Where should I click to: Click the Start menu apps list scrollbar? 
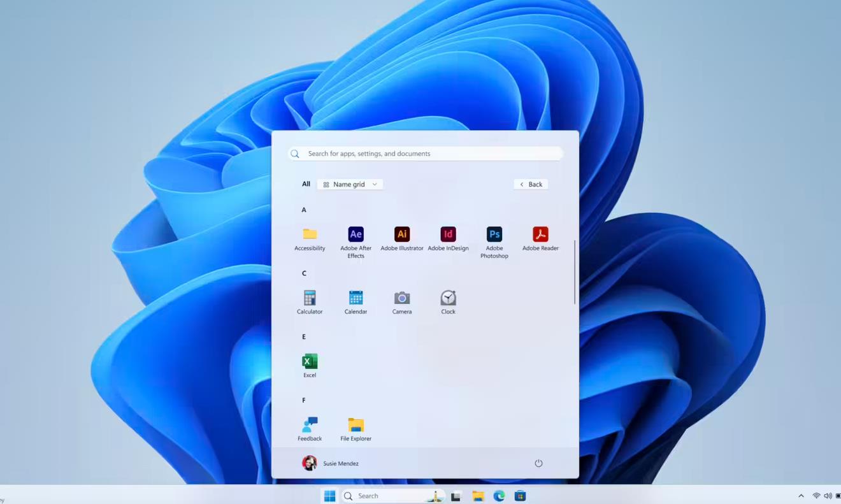click(575, 272)
